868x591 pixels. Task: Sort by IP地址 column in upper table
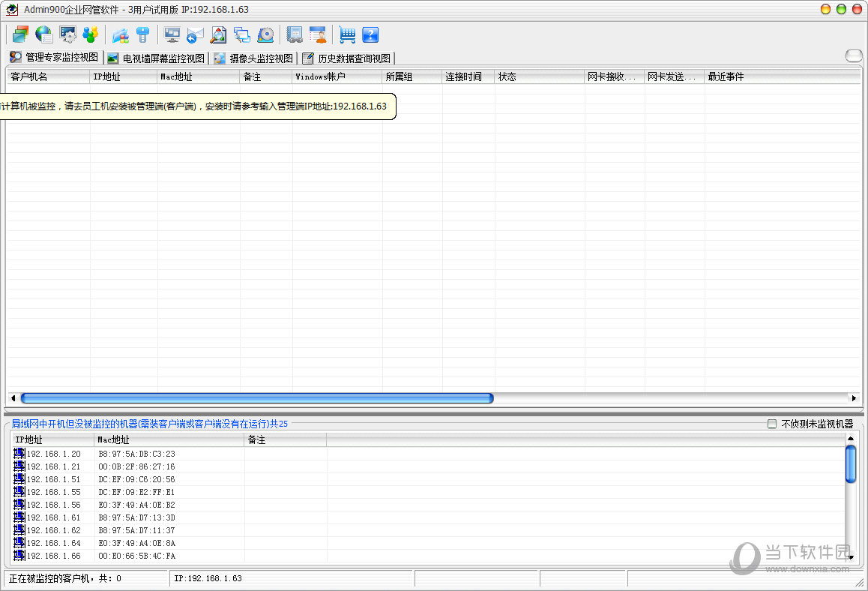pyautogui.click(x=124, y=76)
